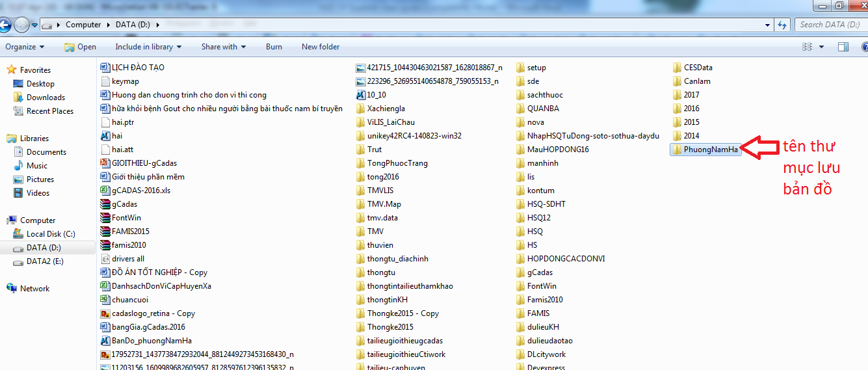The height and width of the screenshot is (370, 868).
Task: Toggle the preview pane button
Action: [x=843, y=47]
